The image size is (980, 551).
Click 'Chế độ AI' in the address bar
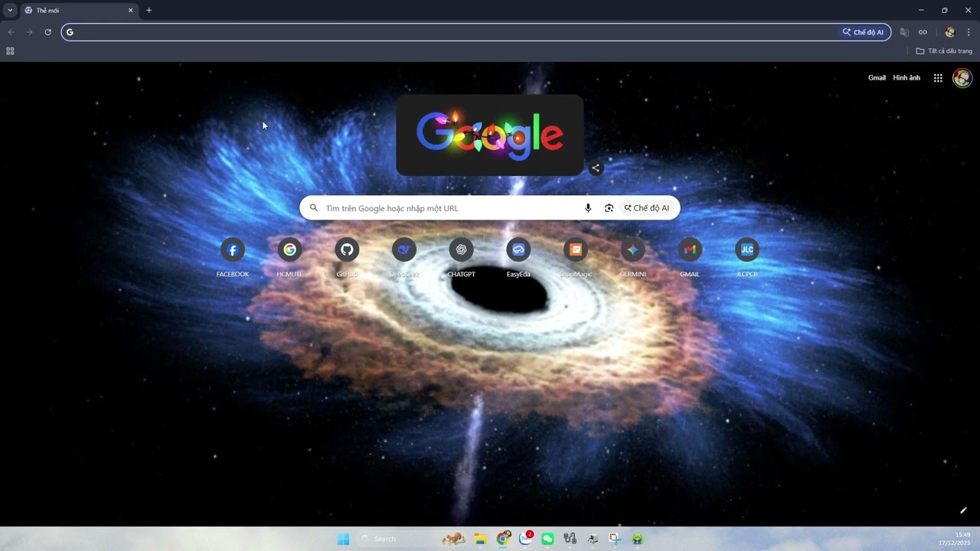(x=864, y=32)
